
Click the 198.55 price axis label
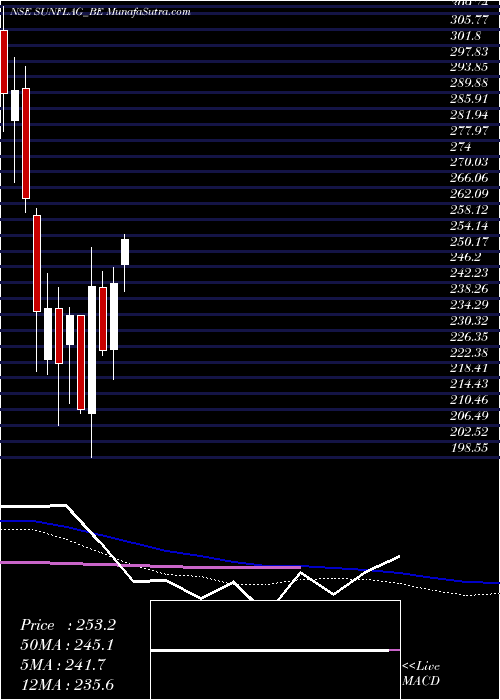click(x=469, y=447)
